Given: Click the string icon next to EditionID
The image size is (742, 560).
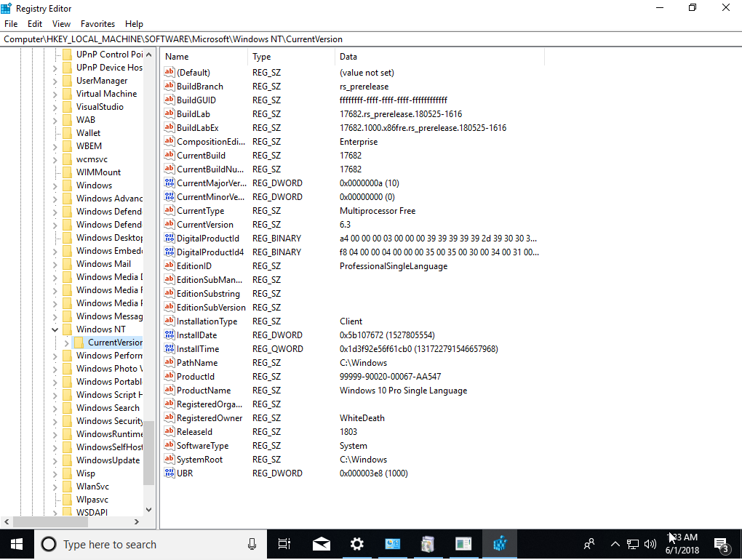Looking at the screenshot, I should click(x=169, y=265).
